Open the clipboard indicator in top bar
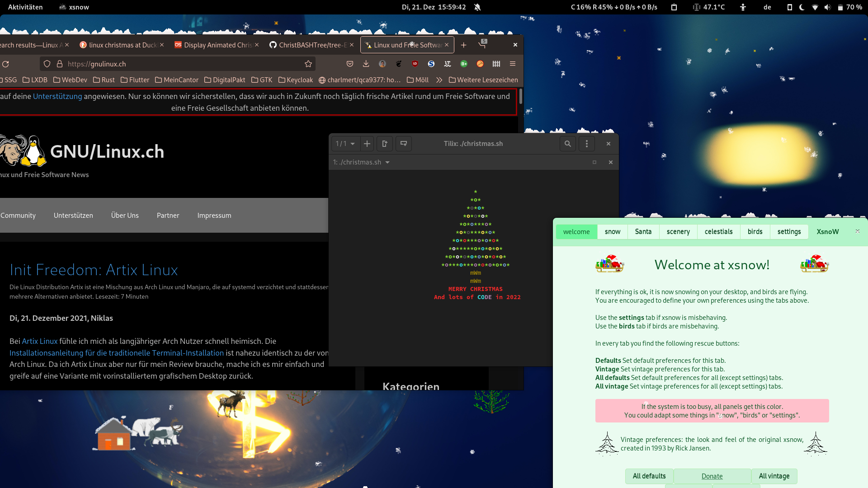Viewport: 868px width, 488px height. pos(674,7)
